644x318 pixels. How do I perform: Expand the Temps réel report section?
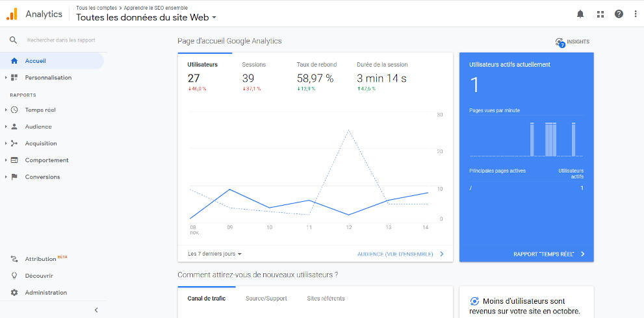pos(40,110)
